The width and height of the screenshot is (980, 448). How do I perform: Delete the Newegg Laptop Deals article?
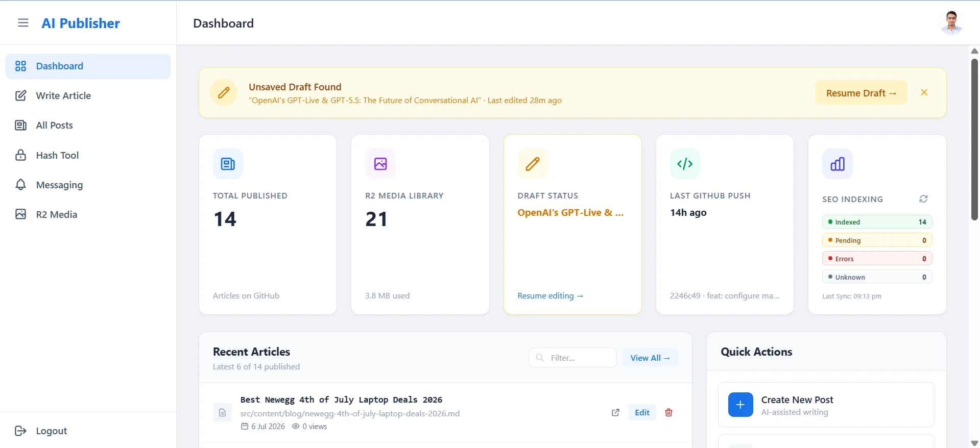(668, 413)
